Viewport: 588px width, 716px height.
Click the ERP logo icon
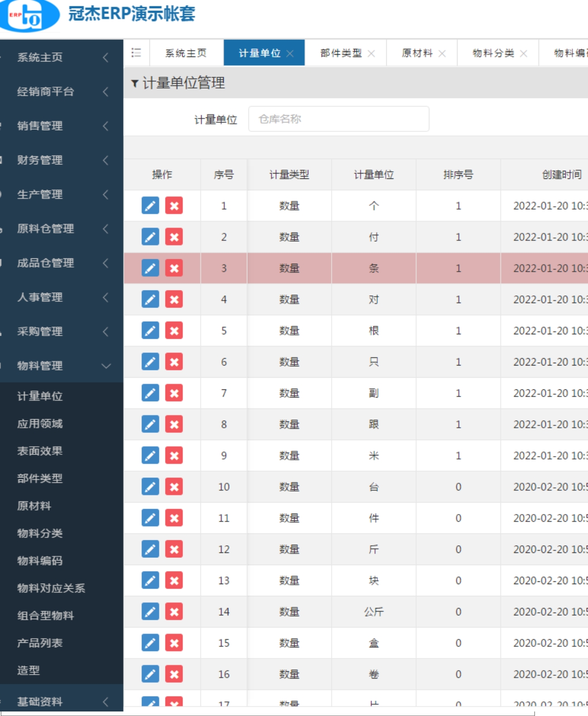pyautogui.click(x=29, y=16)
